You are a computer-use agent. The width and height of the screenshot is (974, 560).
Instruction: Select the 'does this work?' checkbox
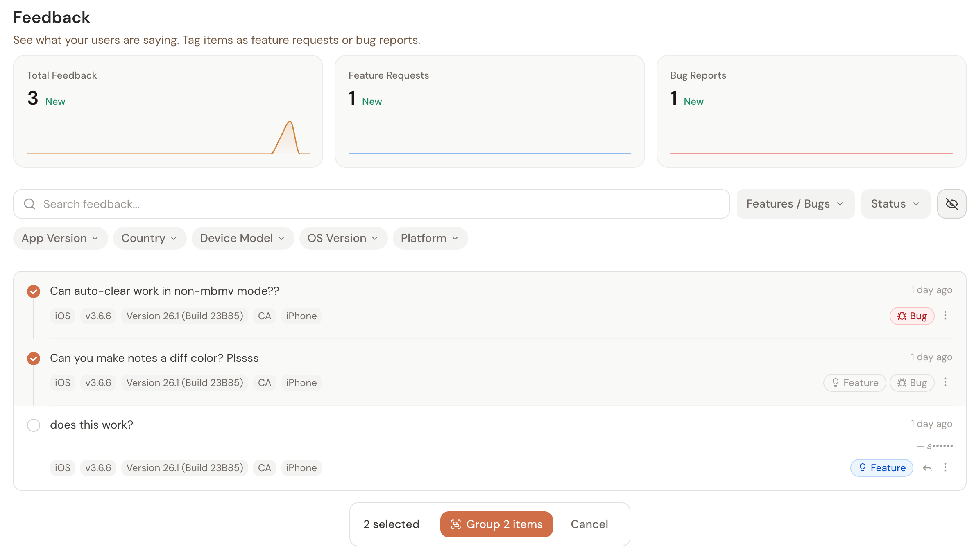click(33, 425)
